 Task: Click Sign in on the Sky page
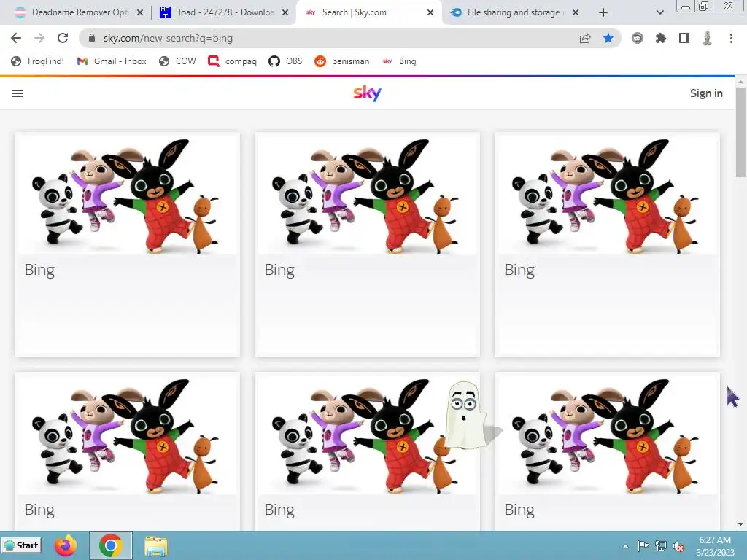(x=706, y=93)
